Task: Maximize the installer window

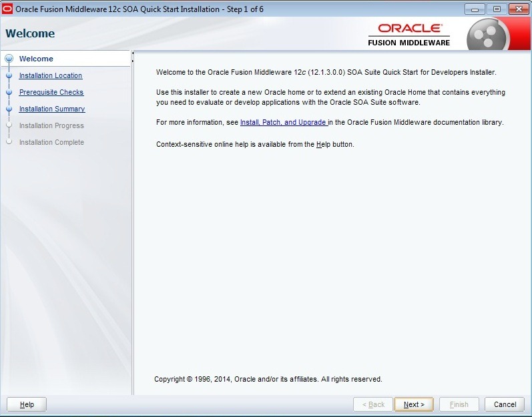Action: tap(495, 9)
